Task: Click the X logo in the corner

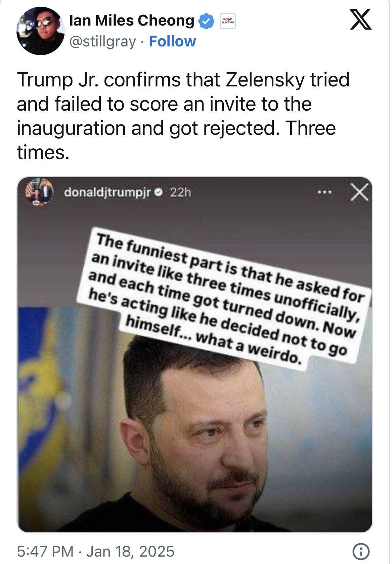Action: (x=360, y=20)
